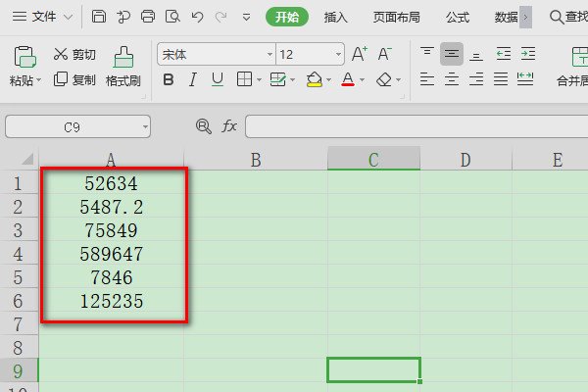
Task: Toggle Underline formatting
Action: (218, 79)
